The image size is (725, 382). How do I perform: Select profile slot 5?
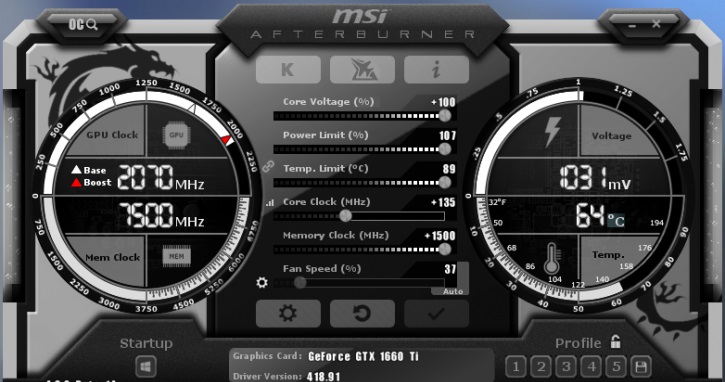point(616,367)
